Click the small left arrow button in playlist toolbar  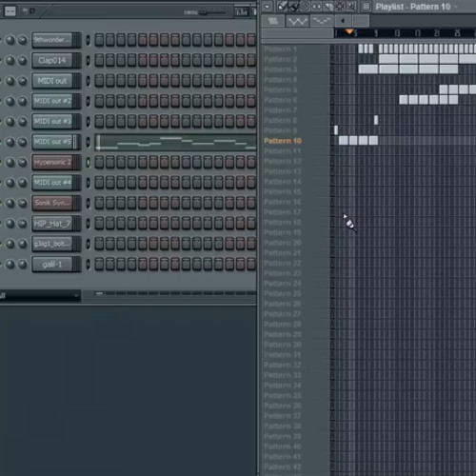coord(343,21)
